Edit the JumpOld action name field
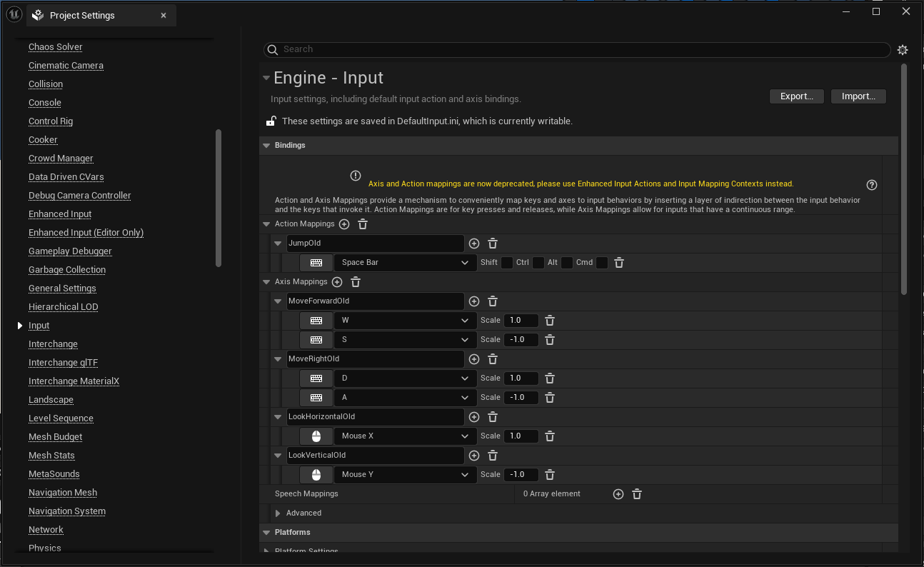The height and width of the screenshot is (567, 924). (x=376, y=244)
